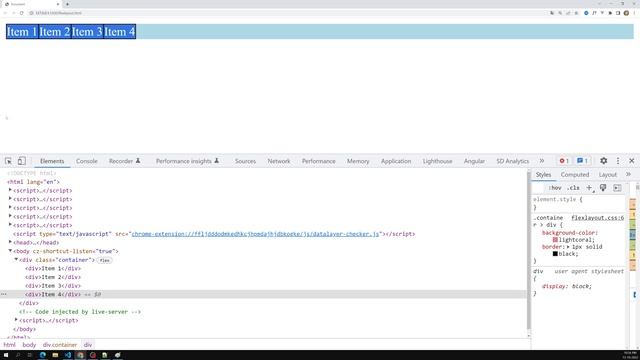Image resolution: width=640 pixels, height=360 pixels.
Task: Collapse the body element node
Action: pyautogui.click(x=10, y=251)
